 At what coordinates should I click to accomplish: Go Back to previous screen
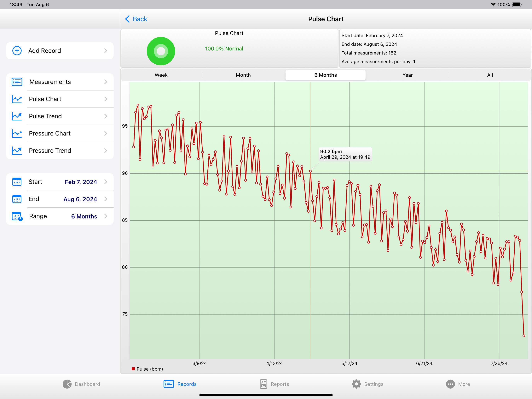(x=136, y=19)
